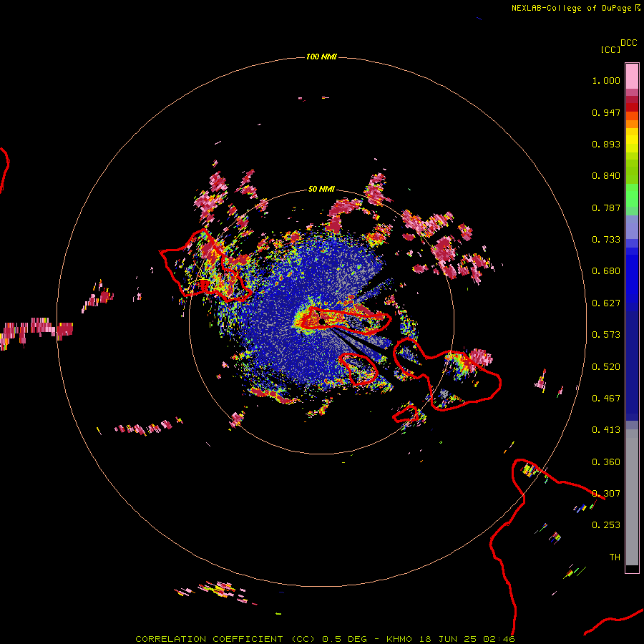Click the bright green segment of the color bar
This screenshot has height=644, width=644.
coord(632,195)
